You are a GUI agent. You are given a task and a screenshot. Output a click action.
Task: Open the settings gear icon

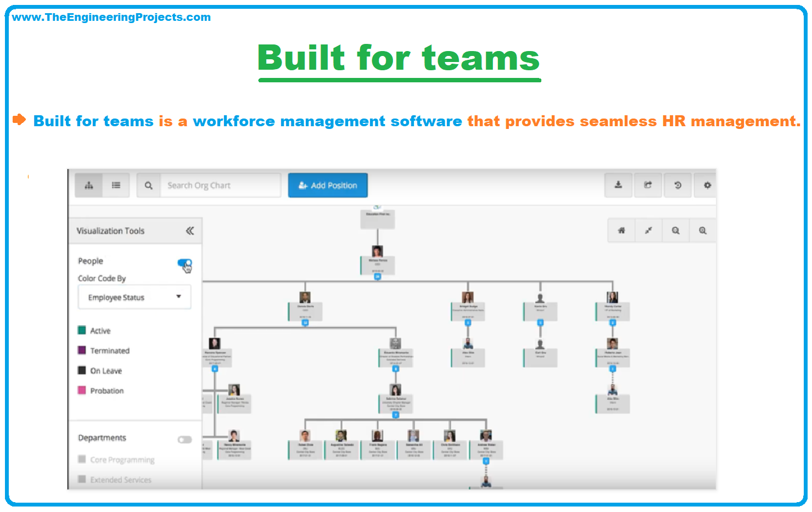707,185
